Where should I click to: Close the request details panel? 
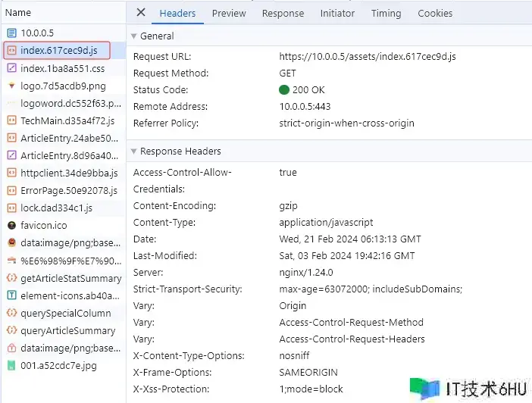141,13
